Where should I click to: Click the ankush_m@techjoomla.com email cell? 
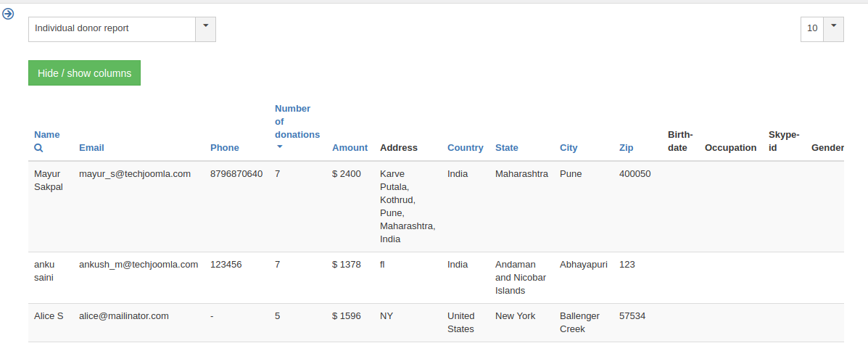coord(138,265)
